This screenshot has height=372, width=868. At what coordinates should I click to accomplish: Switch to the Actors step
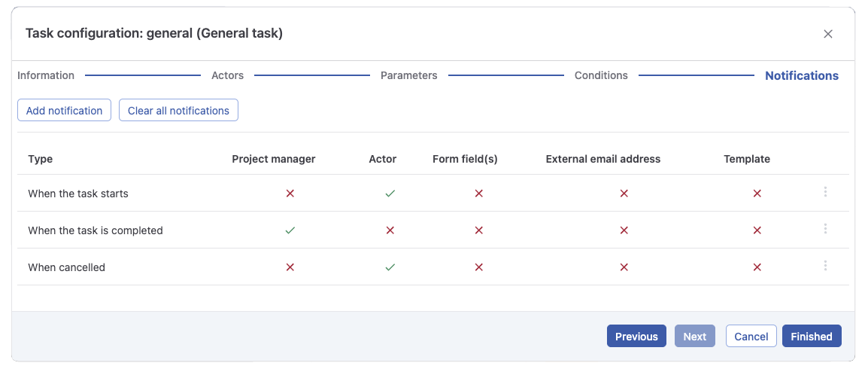coord(228,75)
